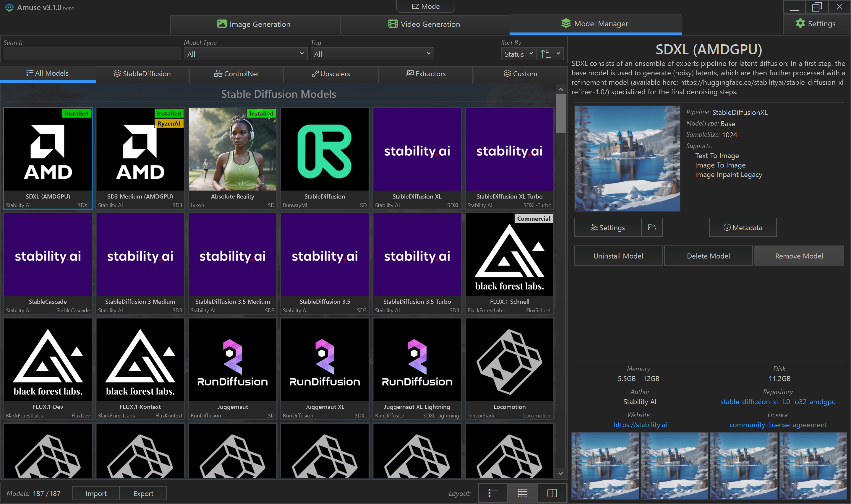Click into the Search input field
Viewport: 851px width, 504px height.
[x=92, y=54]
